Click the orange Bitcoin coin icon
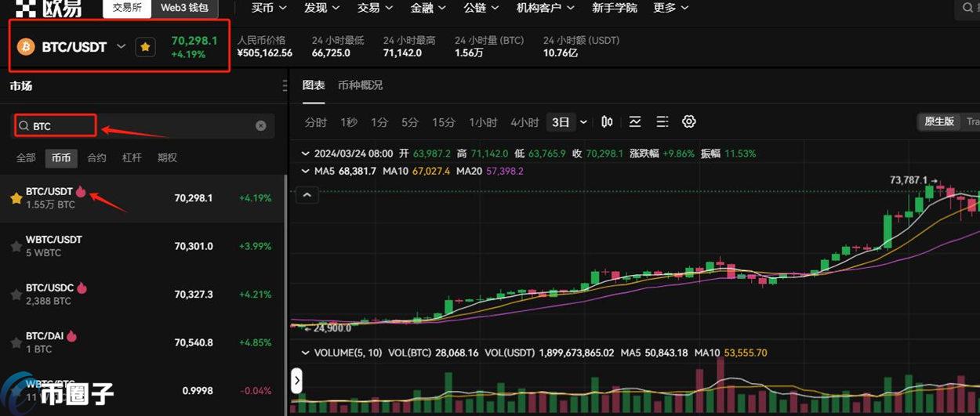Viewport: 980px width, 416px height. pyautogui.click(x=26, y=47)
